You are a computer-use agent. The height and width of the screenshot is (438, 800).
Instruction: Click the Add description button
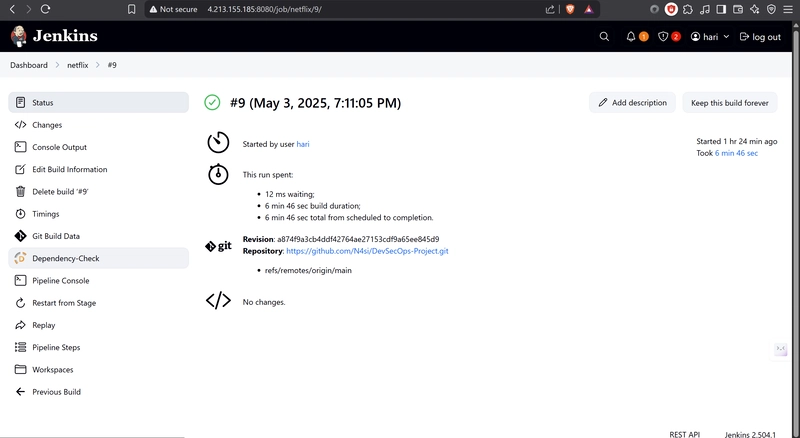point(632,102)
